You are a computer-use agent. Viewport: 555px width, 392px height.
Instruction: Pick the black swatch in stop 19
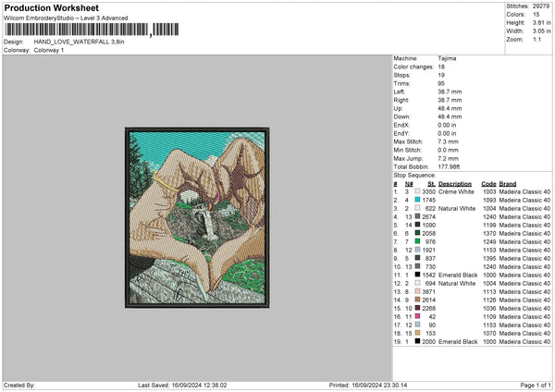(418, 341)
